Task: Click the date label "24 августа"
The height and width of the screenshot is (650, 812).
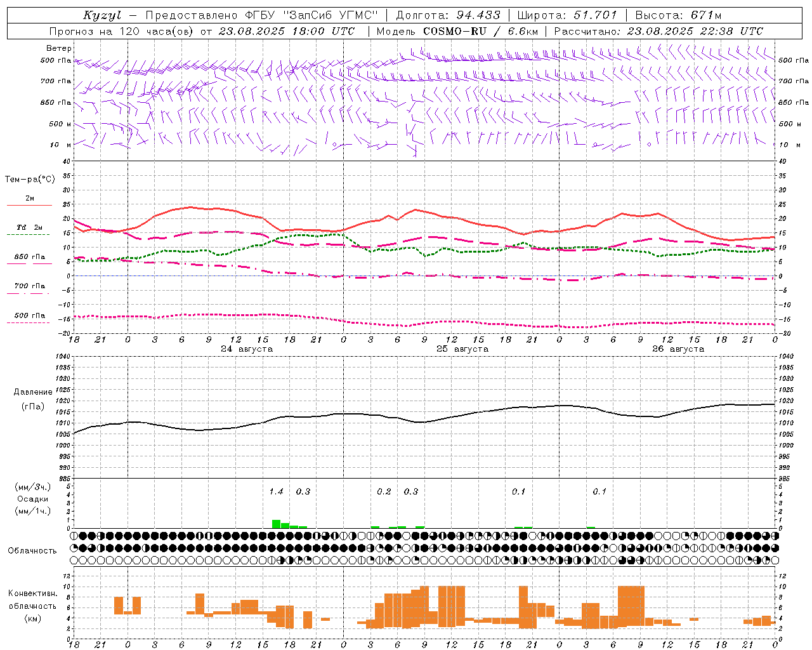Action: [247, 349]
